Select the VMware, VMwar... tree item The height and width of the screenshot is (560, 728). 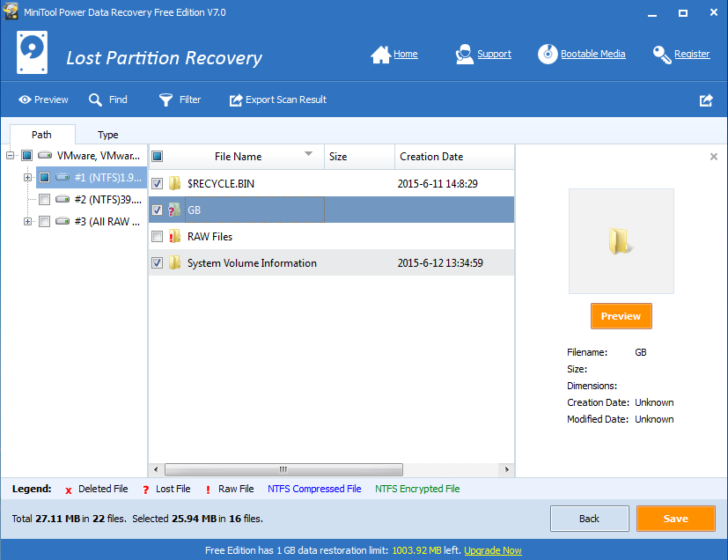[x=99, y=156]
